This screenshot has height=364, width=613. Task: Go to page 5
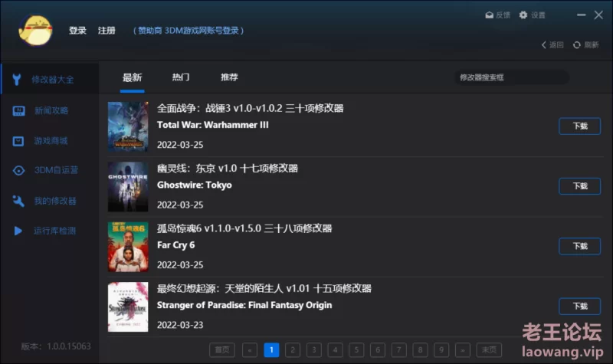356,350
